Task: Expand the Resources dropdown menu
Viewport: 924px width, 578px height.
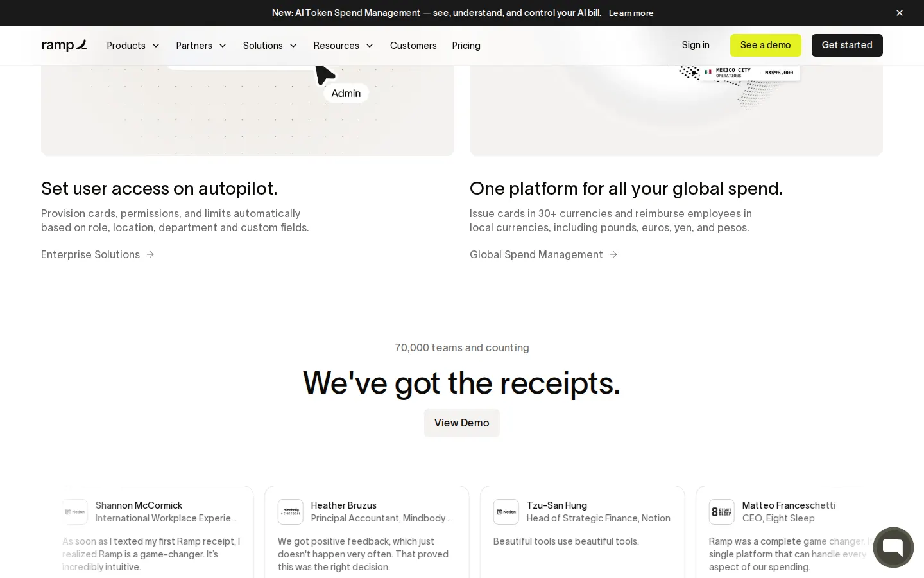Action: 343,45
